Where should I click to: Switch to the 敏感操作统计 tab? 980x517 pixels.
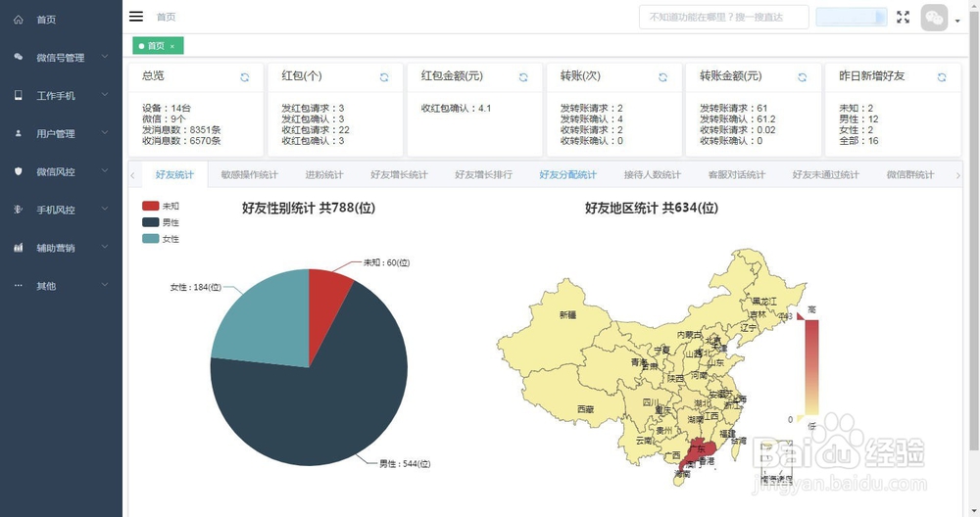(x=249, y=175)
